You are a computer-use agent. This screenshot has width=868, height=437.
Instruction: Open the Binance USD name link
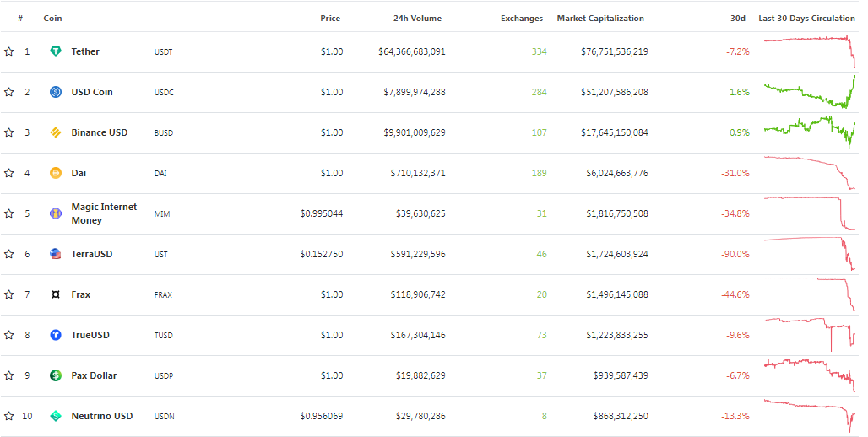(100, 132)
